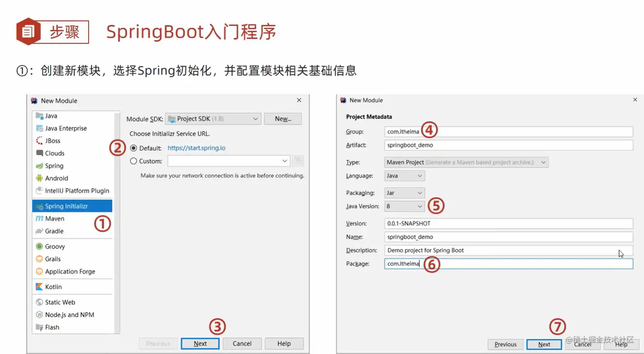Click the Java Enterprise icon
This screenshot has width=644, height=354.
[x=40, y=128]
